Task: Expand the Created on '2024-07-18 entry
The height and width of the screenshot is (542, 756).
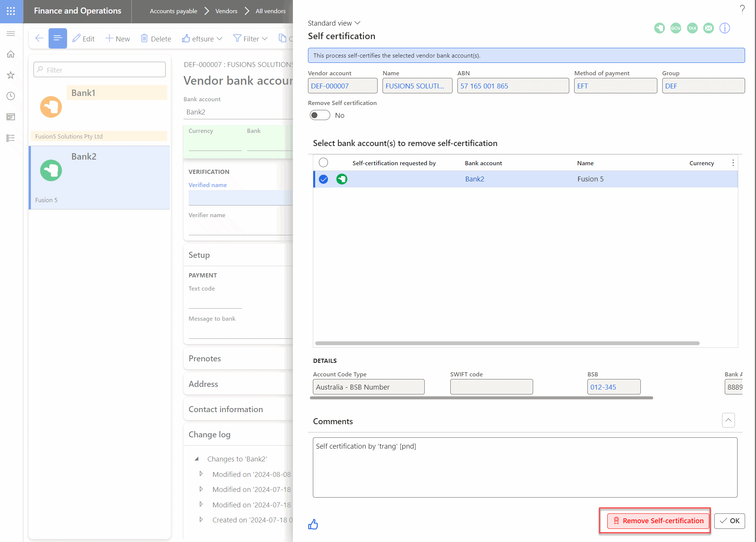Action: 201,519
